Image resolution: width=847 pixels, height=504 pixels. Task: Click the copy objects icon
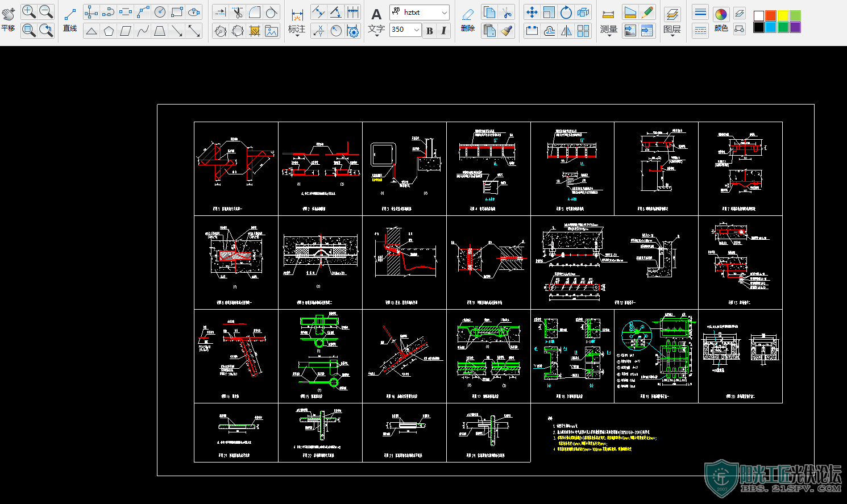489,12
